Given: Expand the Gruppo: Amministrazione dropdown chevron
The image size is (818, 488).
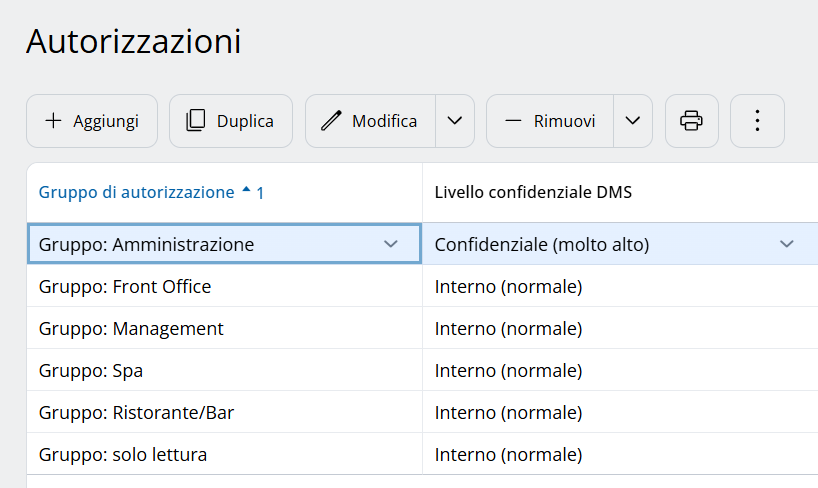Looking at the screenshot, I should (391, 244).
